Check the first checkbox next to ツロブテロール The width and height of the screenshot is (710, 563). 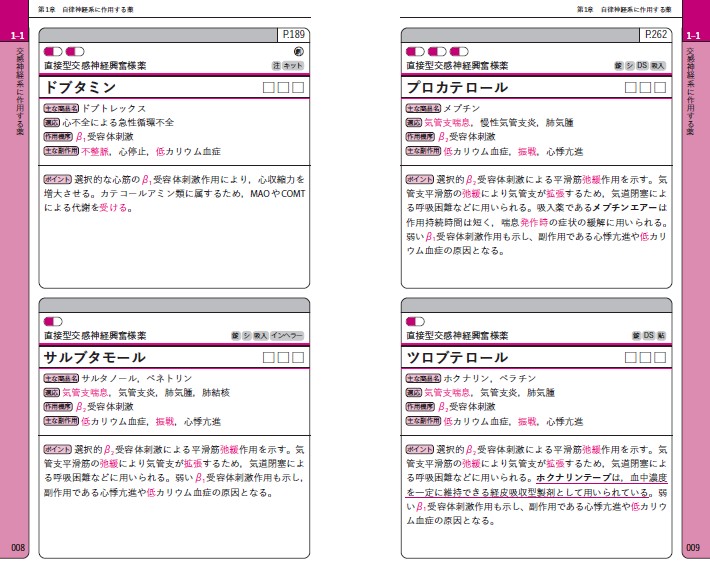[629, 358]
